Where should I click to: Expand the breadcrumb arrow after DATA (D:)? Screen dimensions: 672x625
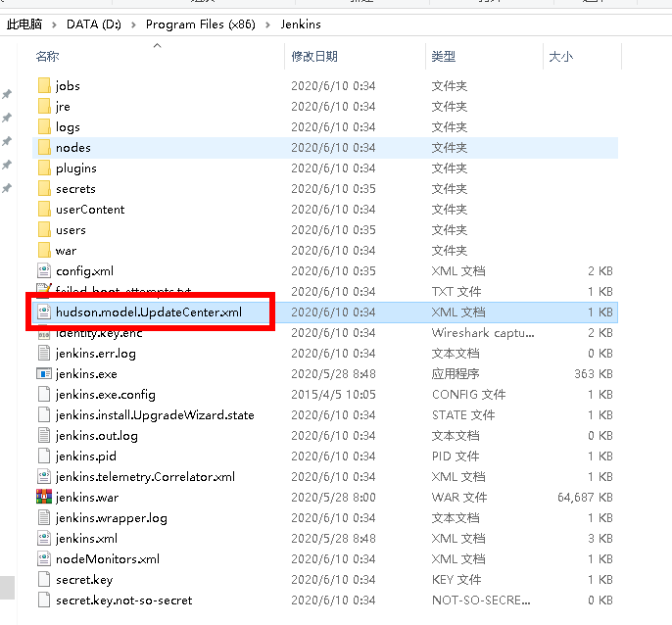[x=133, y=24]
